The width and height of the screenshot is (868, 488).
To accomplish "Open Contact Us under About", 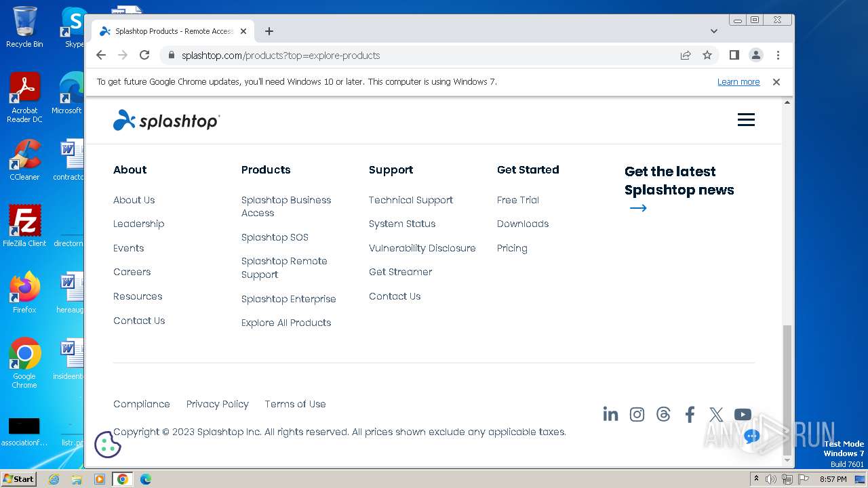I will tap(139, 321).
